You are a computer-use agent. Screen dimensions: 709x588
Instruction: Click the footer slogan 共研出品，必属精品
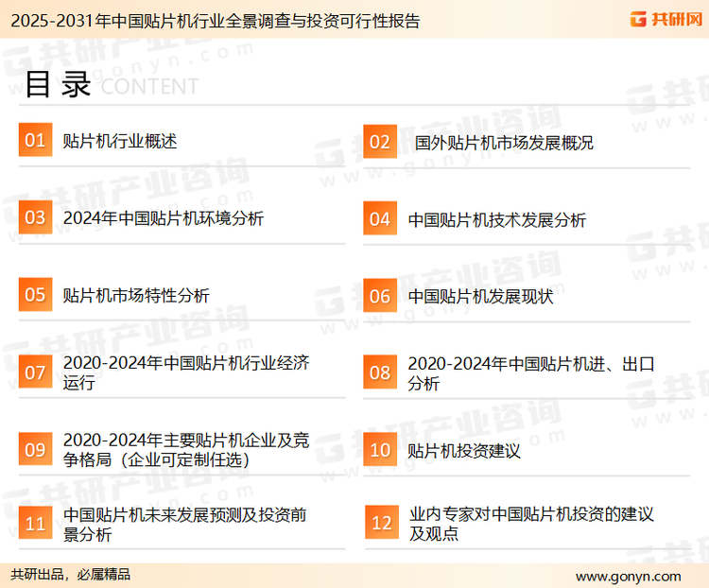tap(71, 575)
